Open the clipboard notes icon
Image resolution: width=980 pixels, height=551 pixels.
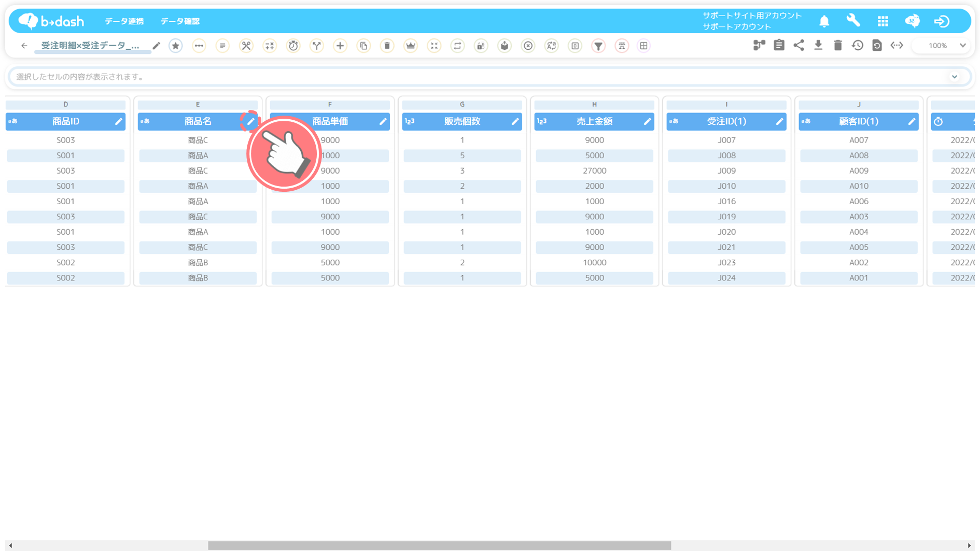click(779, 45)
